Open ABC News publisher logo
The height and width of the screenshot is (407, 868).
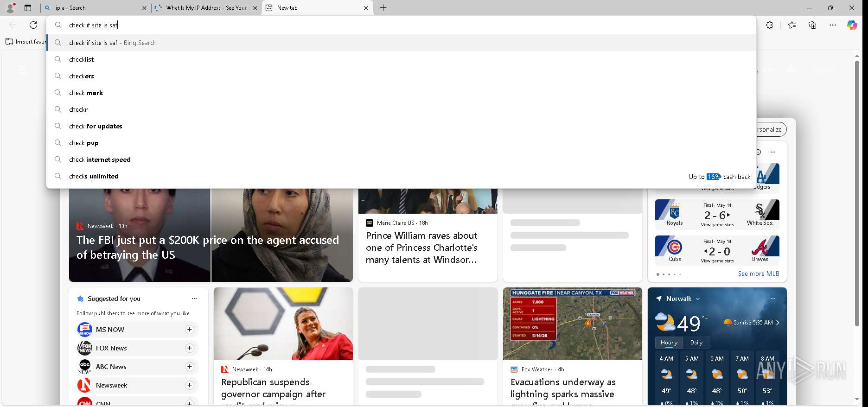tap(84, 367)
